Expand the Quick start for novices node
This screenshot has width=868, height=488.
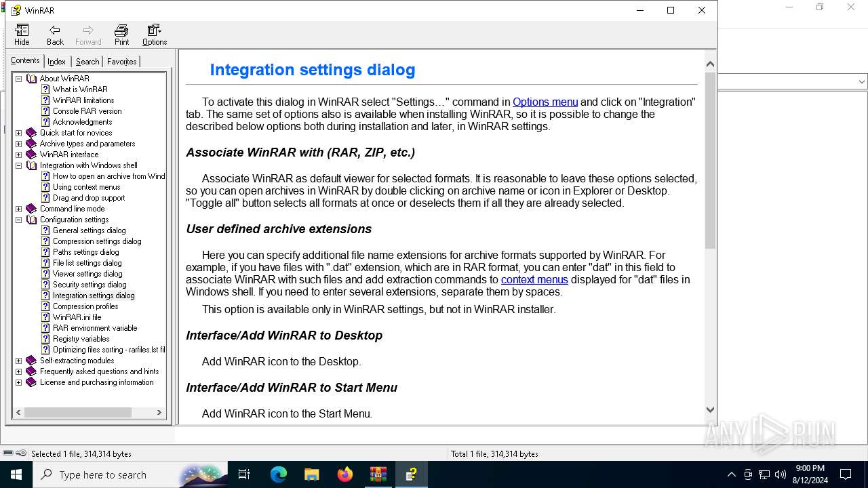pyautogui.click(x=19, y=133)
